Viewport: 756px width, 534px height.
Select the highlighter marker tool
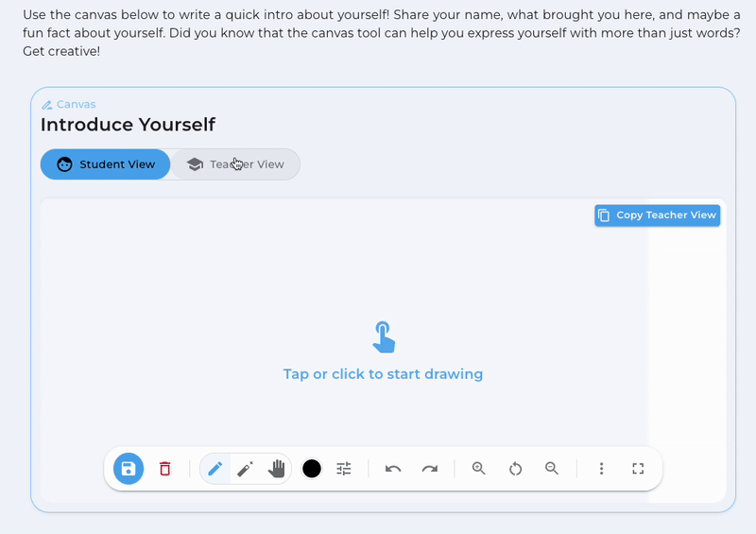246,469
